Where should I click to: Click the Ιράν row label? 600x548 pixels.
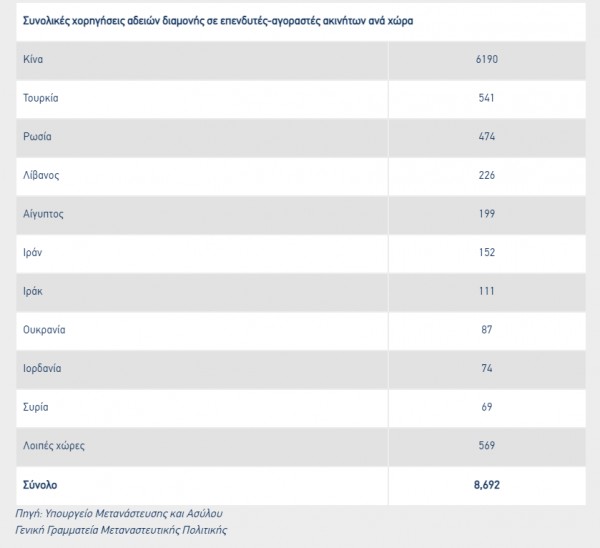click(x=32, y=252)
